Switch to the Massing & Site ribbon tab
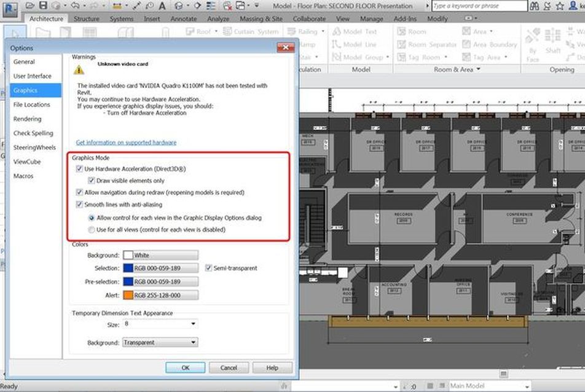 click(x=261, y=18)
